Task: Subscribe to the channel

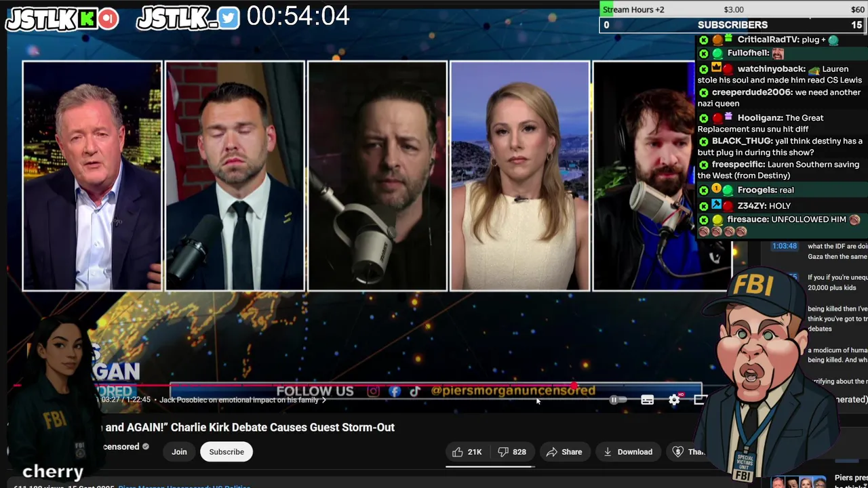Action: pyautogui.click(x=226, y=452)
